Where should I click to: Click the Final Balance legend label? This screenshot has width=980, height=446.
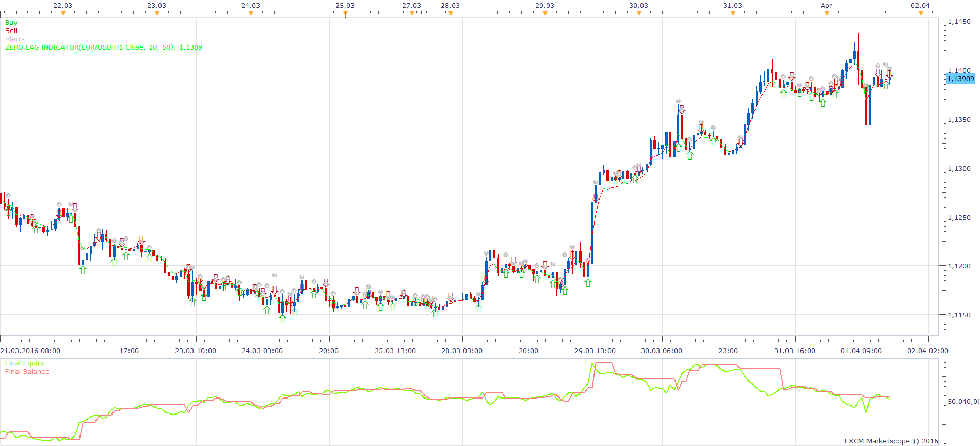coord(27,372)
